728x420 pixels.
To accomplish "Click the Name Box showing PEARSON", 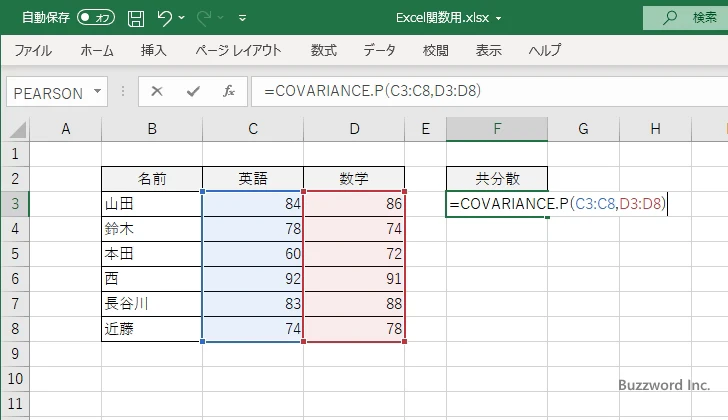I will (x=49, y=92).
